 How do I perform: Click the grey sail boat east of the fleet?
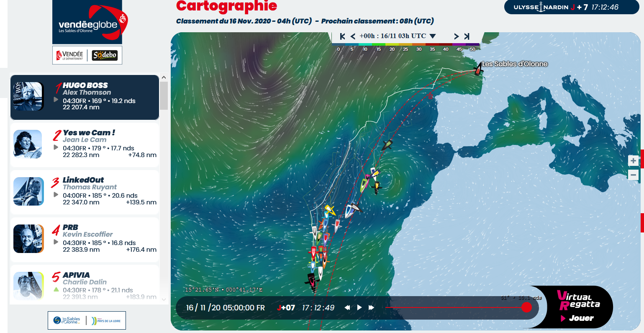(355, 207)
